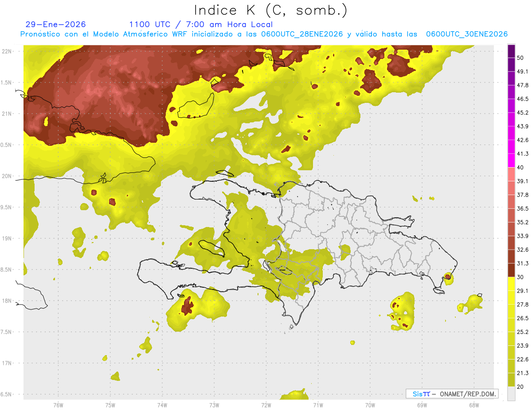Click the "21N" latitude label
Viewport: 532px width, 411px height.
coord(7,114)
